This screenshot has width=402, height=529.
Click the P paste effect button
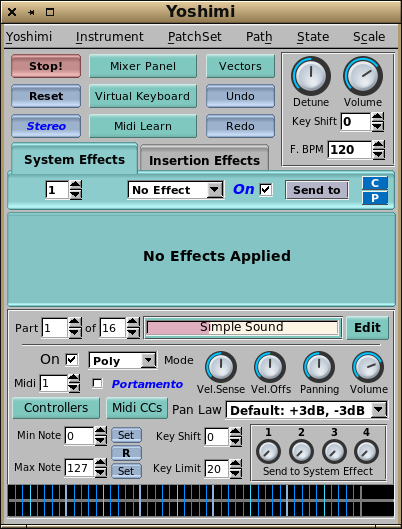click(375, 198)
